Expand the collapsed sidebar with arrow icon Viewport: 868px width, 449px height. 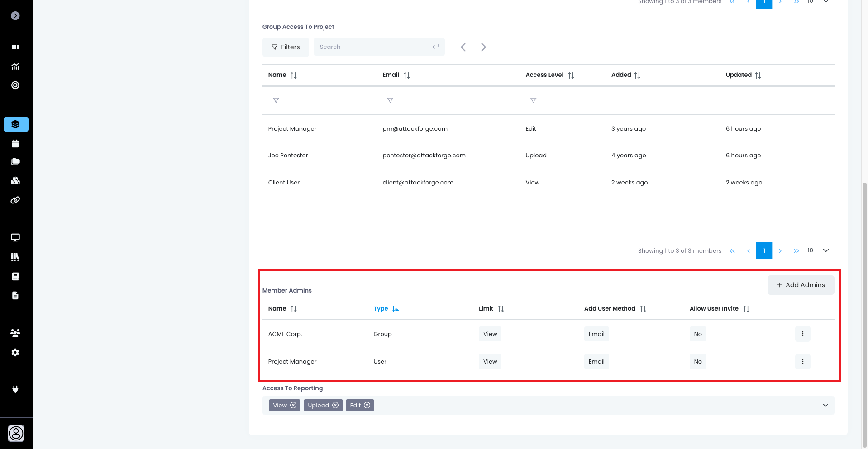click(15, 16)
